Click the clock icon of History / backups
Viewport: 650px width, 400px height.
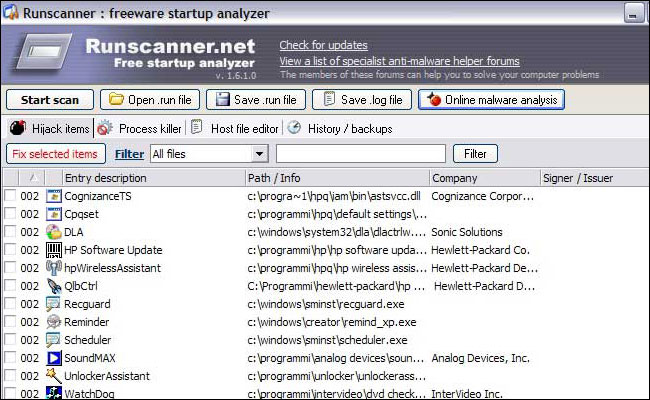[294, 127]
